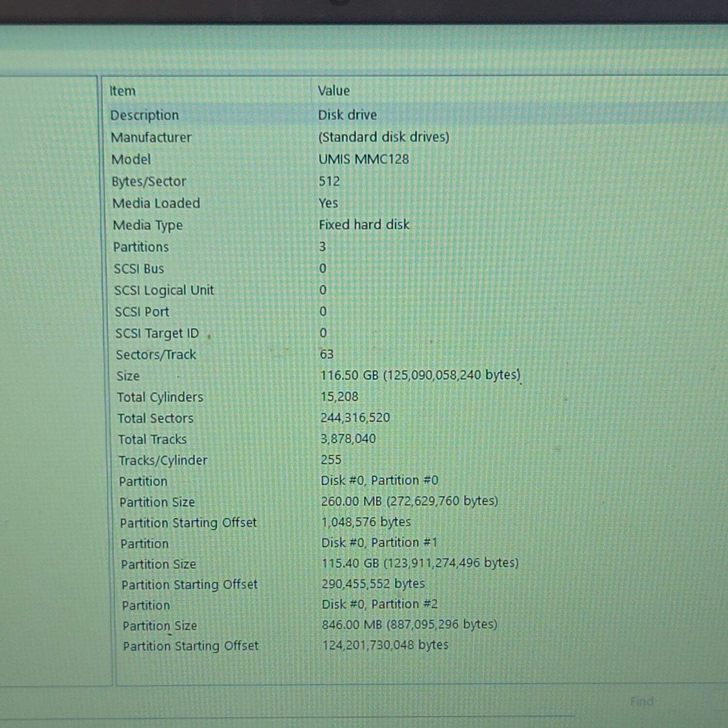
Task: Click the 0 value beside SCSI Target ID
Action: coord(323,333)
